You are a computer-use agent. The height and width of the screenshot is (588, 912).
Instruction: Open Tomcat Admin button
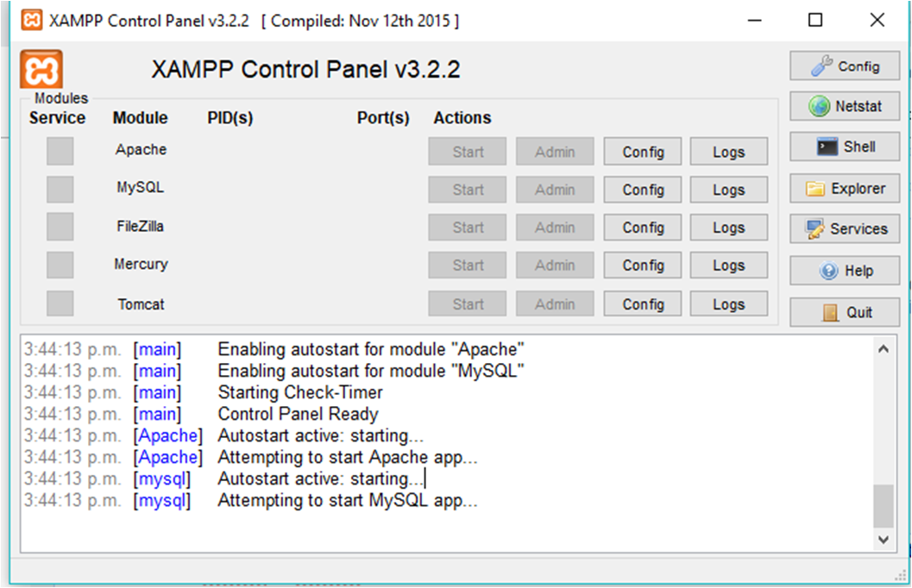(x=555, y=303)
